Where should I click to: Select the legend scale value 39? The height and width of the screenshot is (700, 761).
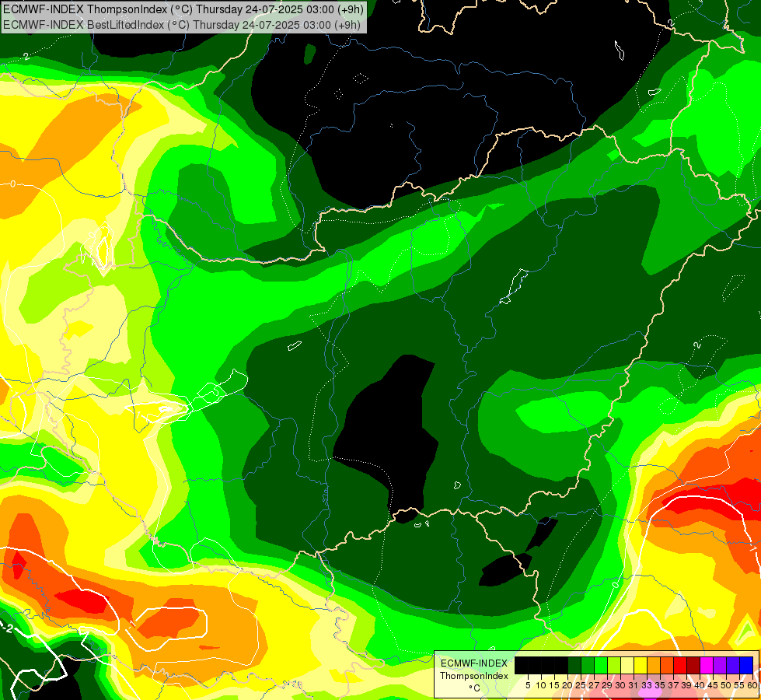click(x=686, y=685)
